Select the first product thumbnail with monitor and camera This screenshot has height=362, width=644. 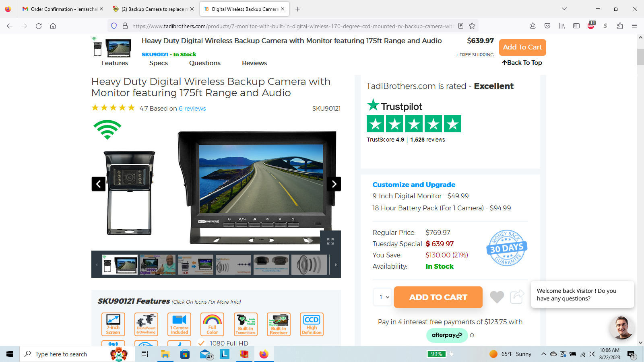[x=120, y=265]
